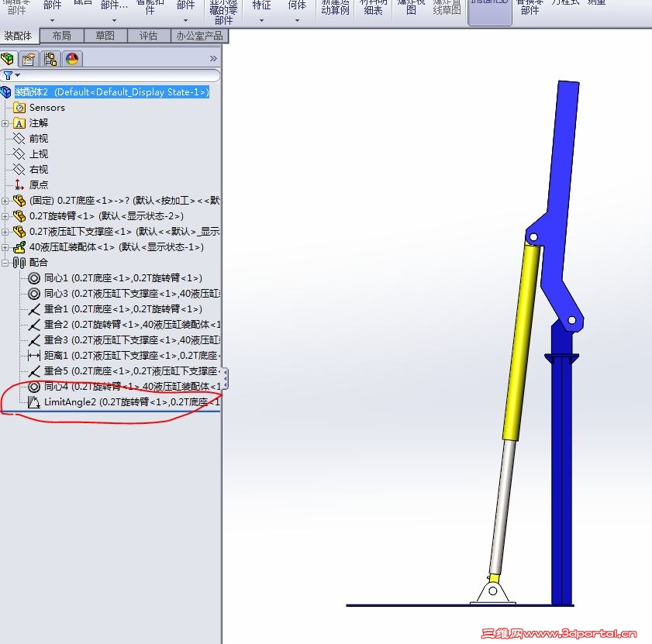Open the ConfigurationManager tab icon

point(50,59)
